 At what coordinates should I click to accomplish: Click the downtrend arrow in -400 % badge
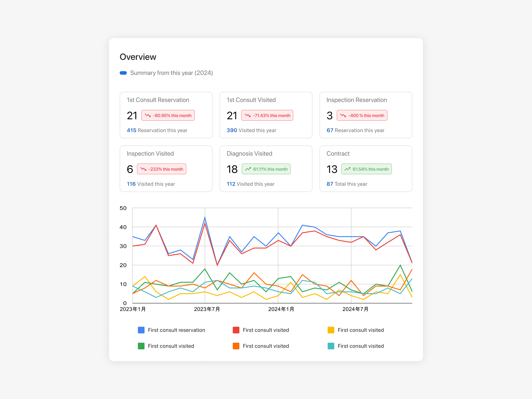343,115
